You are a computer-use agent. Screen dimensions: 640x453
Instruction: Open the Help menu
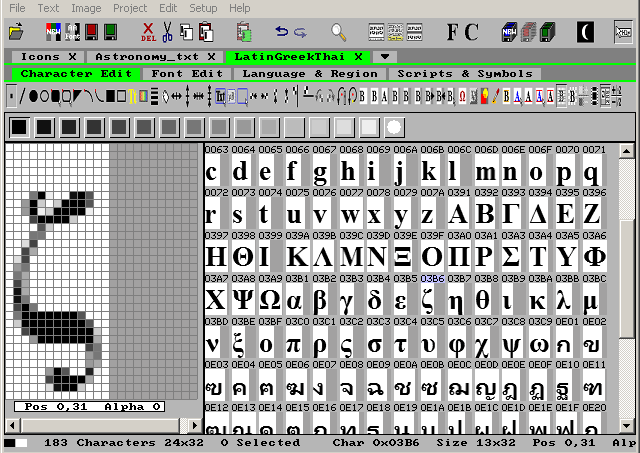[239, 8]
